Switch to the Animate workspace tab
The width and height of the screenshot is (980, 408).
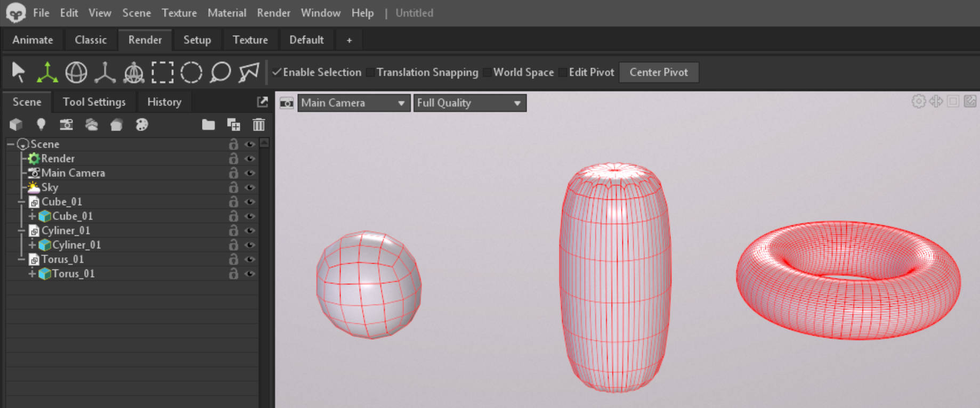click(x=33, y=40)
